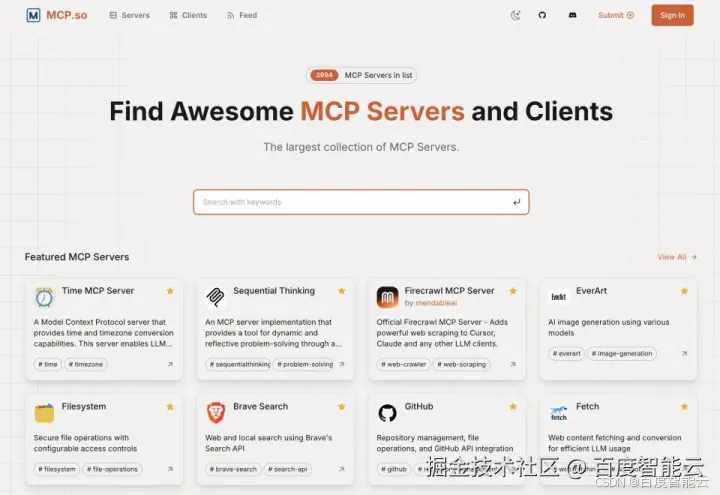Viewport: 720px width, 495px height.
Task: Click the MCP.so brand name
Action: pos(67,15)
